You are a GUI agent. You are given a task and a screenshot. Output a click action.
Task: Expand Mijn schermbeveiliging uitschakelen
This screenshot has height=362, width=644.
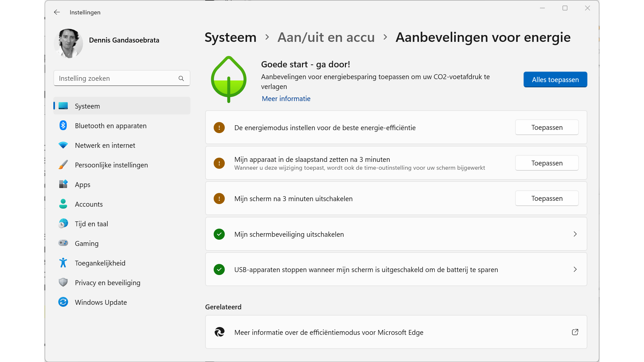pyautogui.click(x=575, y=234)
